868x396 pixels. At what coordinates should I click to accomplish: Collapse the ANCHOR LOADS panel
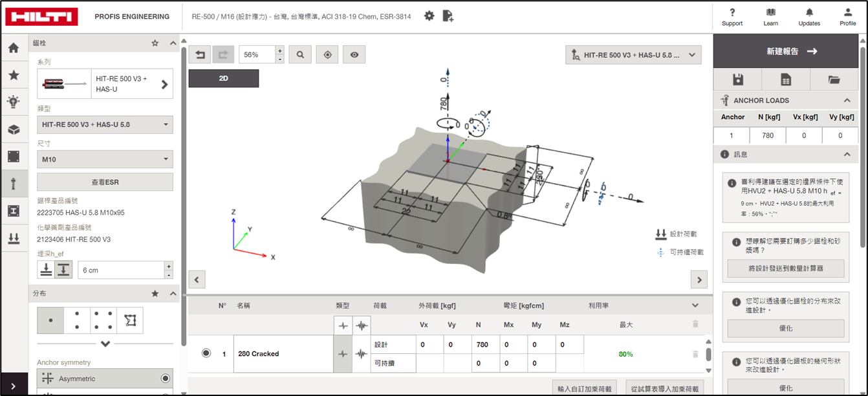pyautogui.click(x=847, y=100)
